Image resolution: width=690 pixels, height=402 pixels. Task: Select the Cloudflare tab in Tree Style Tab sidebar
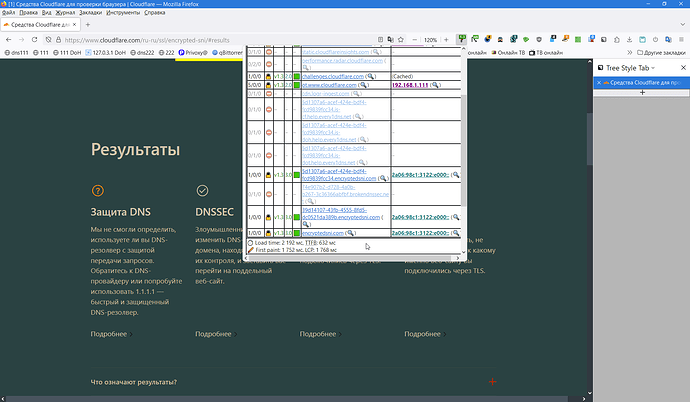tap(644, 83)
